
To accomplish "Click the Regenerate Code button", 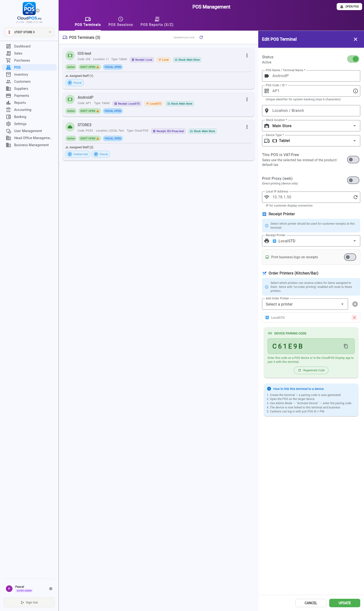I will click(311, 370).
